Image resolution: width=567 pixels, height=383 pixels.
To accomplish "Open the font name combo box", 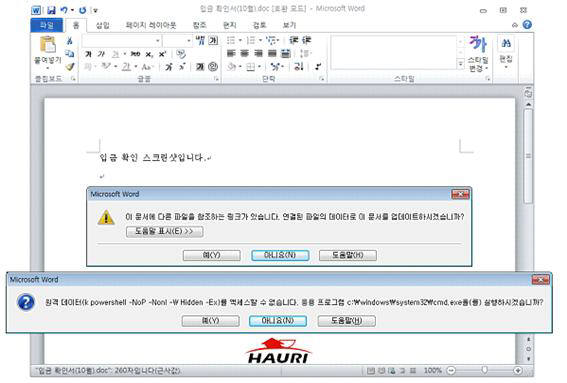I will coord(122,41).
